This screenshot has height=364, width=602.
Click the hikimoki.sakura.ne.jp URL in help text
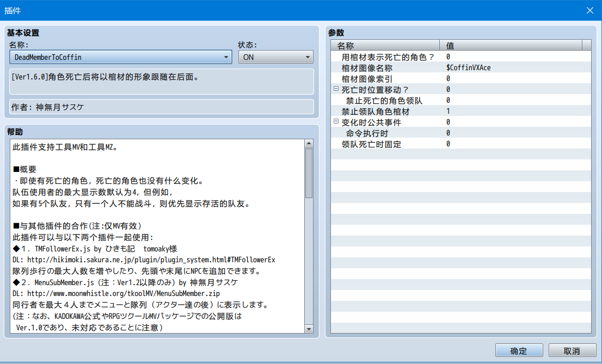pyautogui.click(x=151, y=260)
